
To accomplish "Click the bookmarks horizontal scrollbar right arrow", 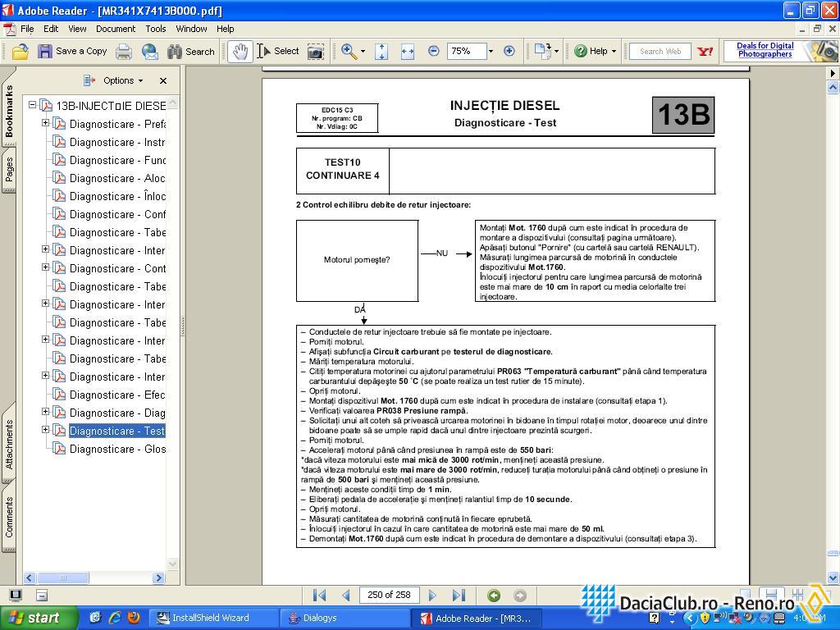I will 158,578.
